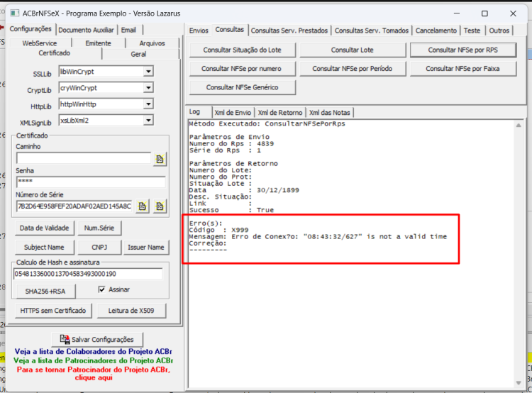This screenshot has height=393, width=532.
Task: Select the Consultas tab
Action: [x=230, y=30]
